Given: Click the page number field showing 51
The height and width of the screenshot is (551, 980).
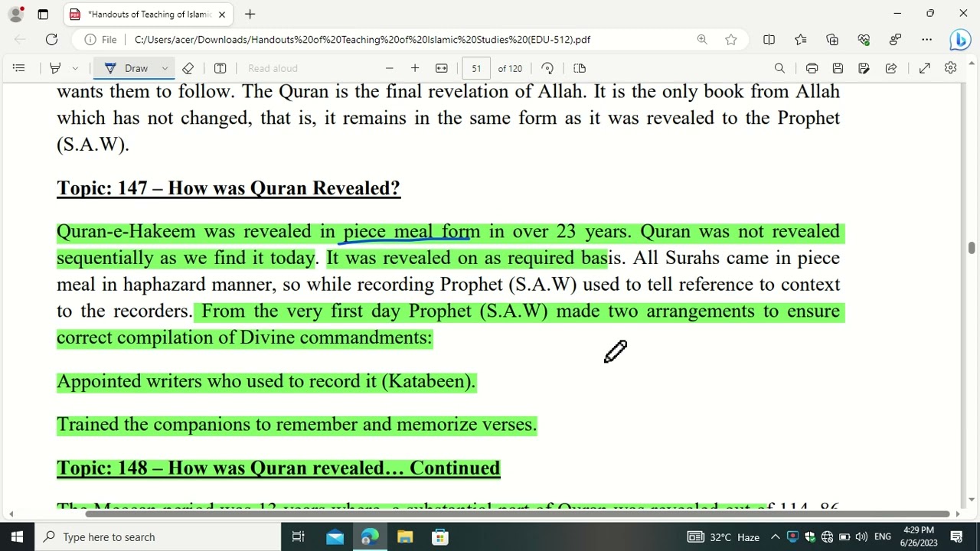Looking at the screenshot, I should pyautogui.click(x=476, y=68).
